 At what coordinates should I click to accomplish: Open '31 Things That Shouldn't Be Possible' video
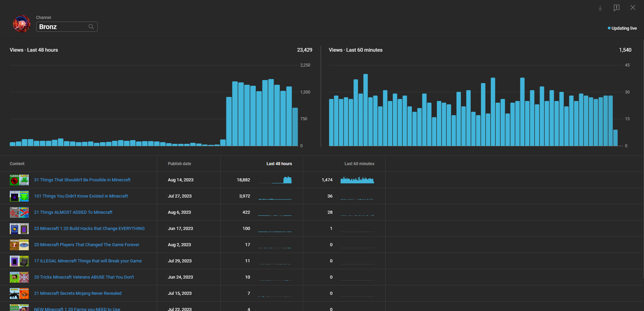click(x=82, y=180)
